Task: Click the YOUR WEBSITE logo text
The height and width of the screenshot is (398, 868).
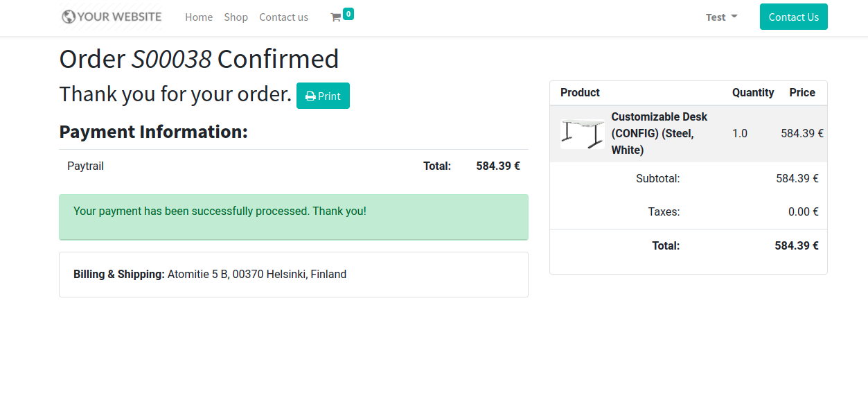Action: [119, 17]
